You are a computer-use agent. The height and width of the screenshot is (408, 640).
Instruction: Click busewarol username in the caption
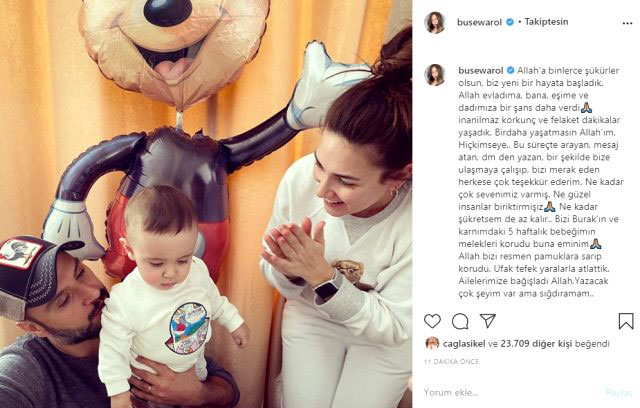click(480, 71)
